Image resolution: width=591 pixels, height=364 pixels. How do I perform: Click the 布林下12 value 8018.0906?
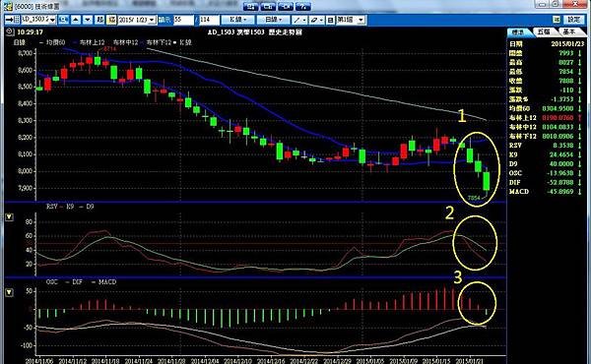558,136
